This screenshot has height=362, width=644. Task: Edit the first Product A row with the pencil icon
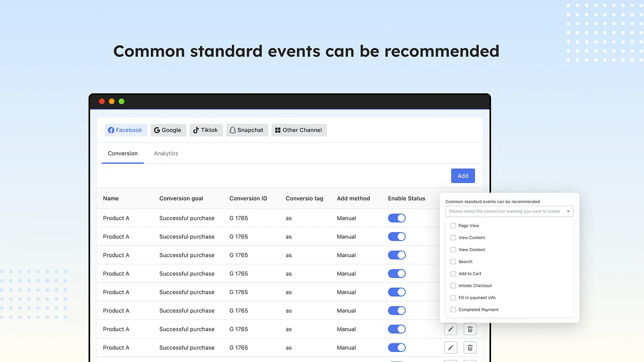click(x=450, y=329)
